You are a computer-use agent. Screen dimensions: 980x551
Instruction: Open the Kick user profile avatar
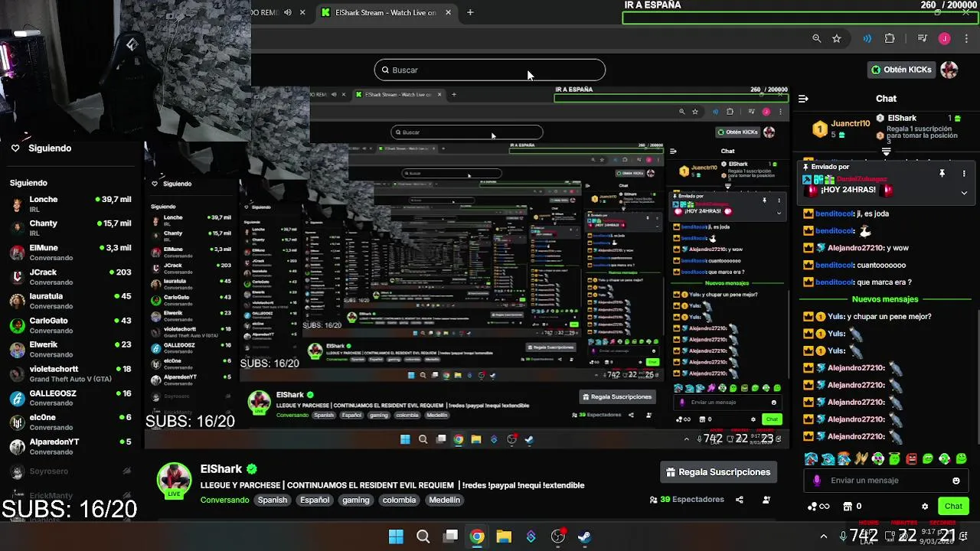(x=949, y=70)
